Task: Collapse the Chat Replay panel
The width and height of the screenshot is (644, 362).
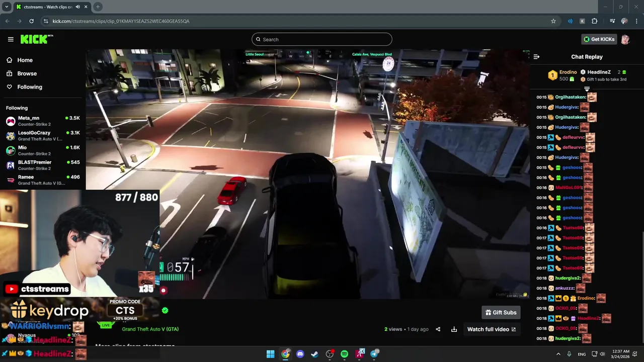Action: (536, 57)
